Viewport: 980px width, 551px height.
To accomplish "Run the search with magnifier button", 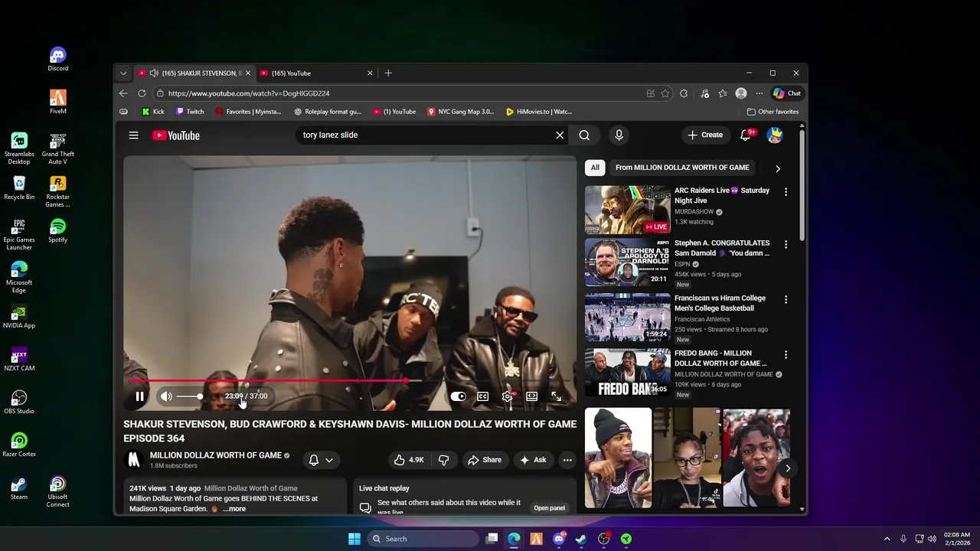I will click(584, 135).
